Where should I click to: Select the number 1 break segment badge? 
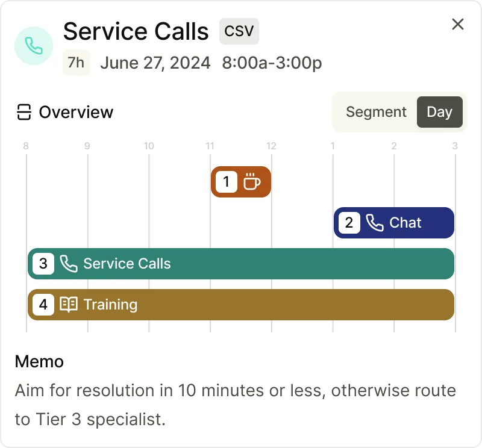227,182
